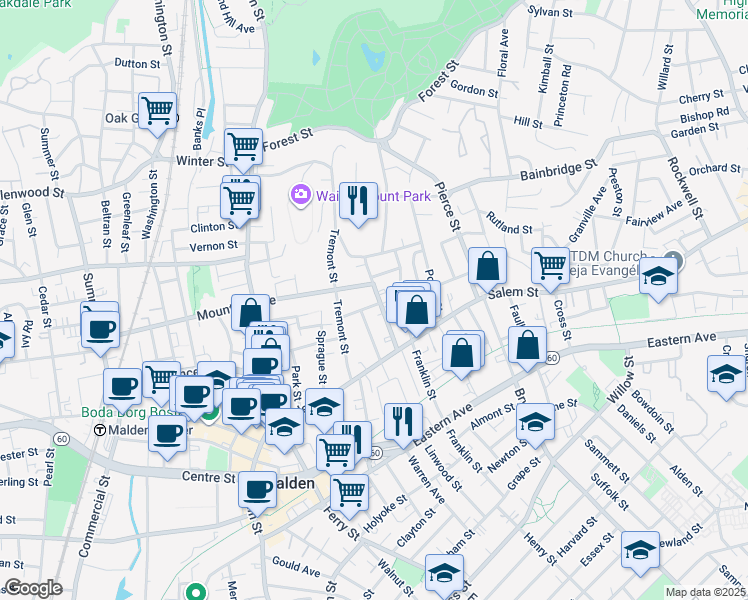Open the coffee cup marker near Summer St

[100, 332]
